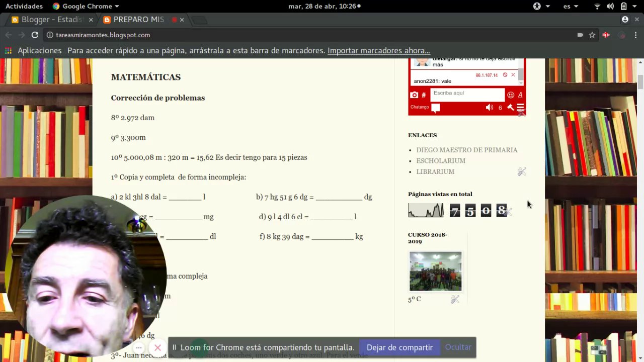Click the Ocultar link in the sharing bar
The width and height of the screenshot is (644, 362).
coord(458,347)
